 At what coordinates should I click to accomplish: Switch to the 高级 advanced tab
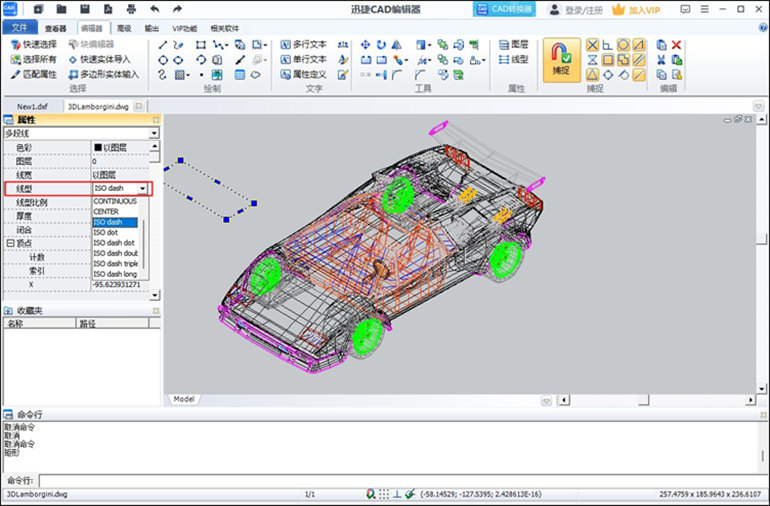(124, 28)
